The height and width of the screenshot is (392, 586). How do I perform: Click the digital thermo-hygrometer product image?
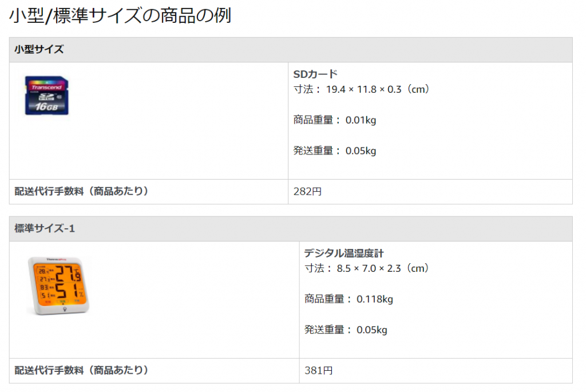click(57, 285)
